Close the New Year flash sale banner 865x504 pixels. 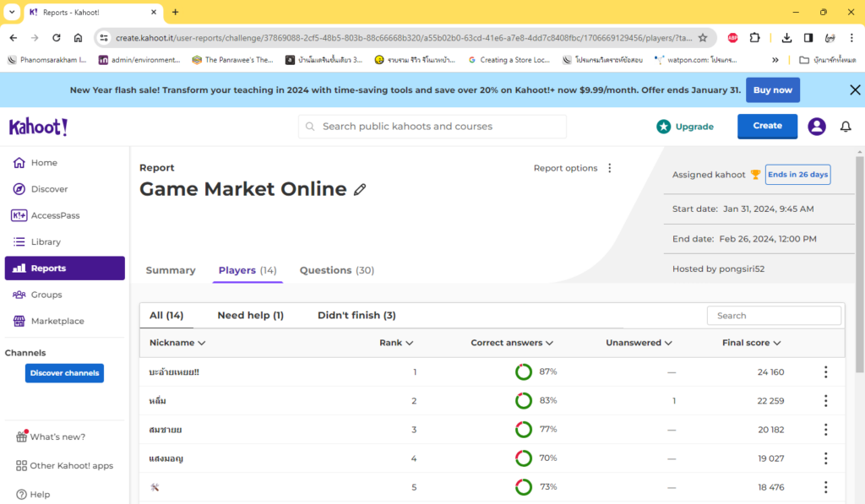point(855,89)
